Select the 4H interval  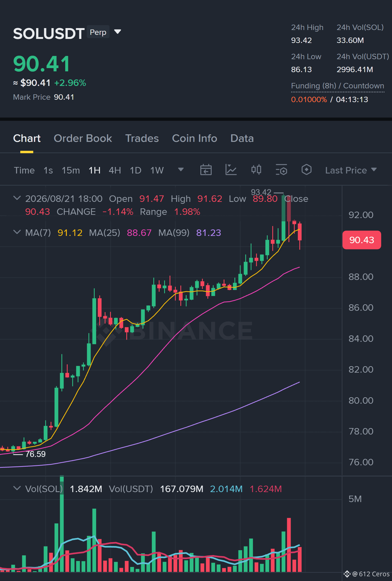[x=115, y=170]
